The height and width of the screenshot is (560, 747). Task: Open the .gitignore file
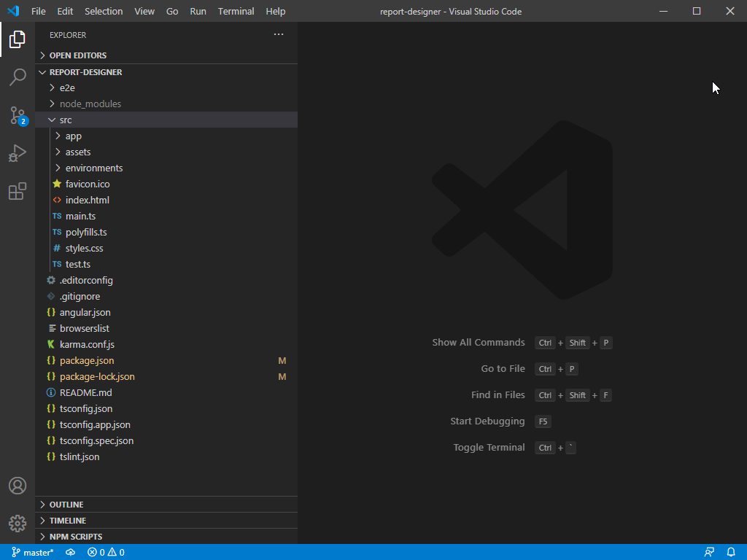166,296
